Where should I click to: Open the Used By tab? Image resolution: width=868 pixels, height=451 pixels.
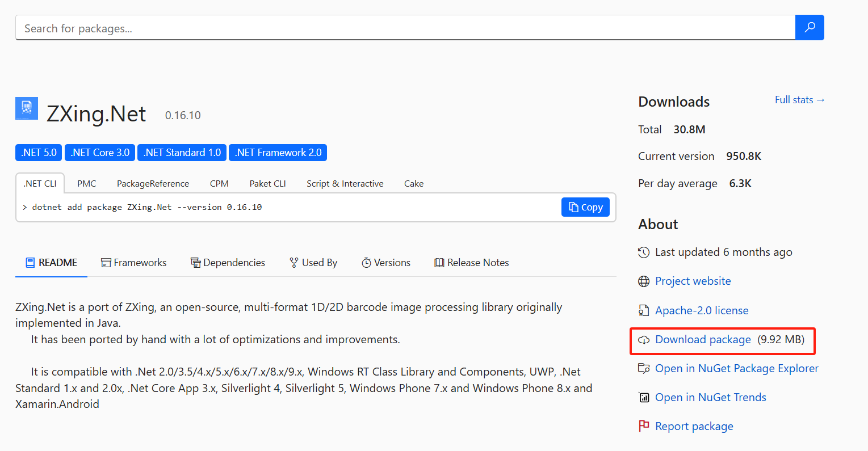(x=313, y=263)
